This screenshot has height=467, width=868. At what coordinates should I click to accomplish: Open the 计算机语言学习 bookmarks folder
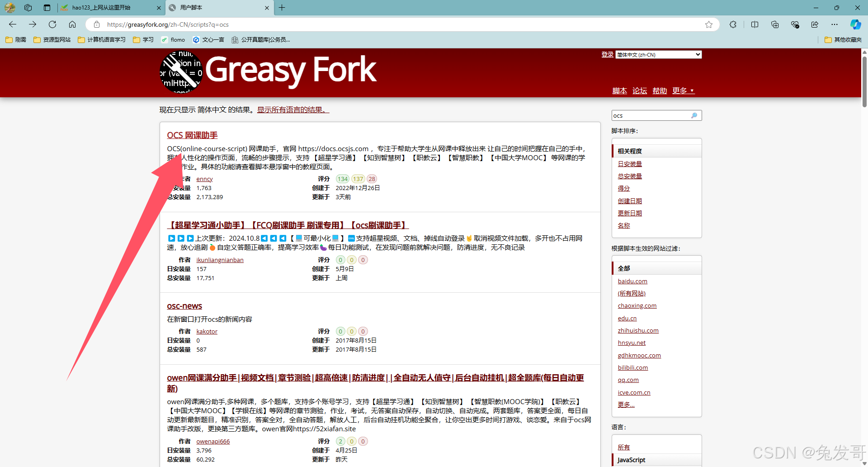click(102, 40)
